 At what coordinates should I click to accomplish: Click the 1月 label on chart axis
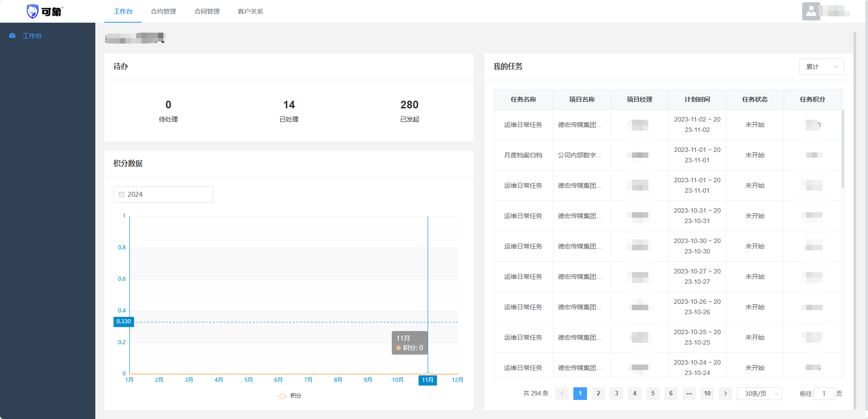pos(129,380)
